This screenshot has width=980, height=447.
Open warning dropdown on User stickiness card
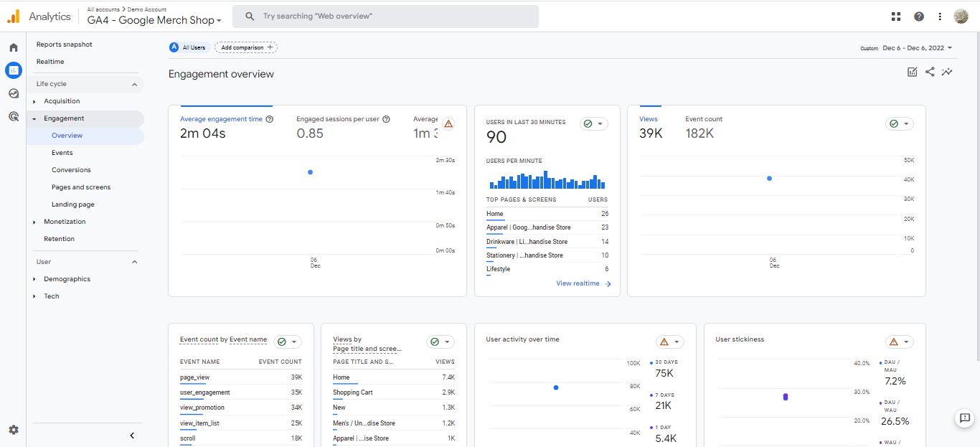pyautogui.click(x=900, y=342)
